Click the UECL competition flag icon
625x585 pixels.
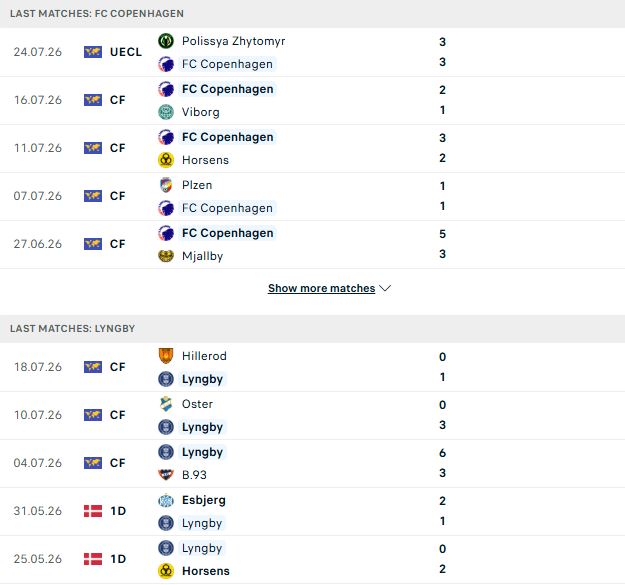[93, 52]
